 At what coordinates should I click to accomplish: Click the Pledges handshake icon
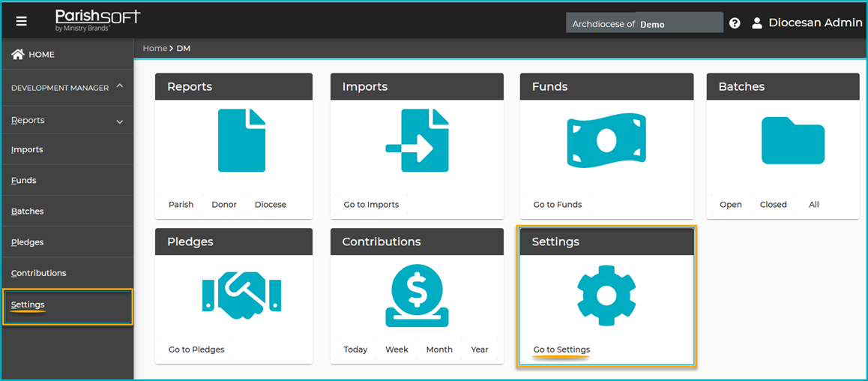pos(241,294)
